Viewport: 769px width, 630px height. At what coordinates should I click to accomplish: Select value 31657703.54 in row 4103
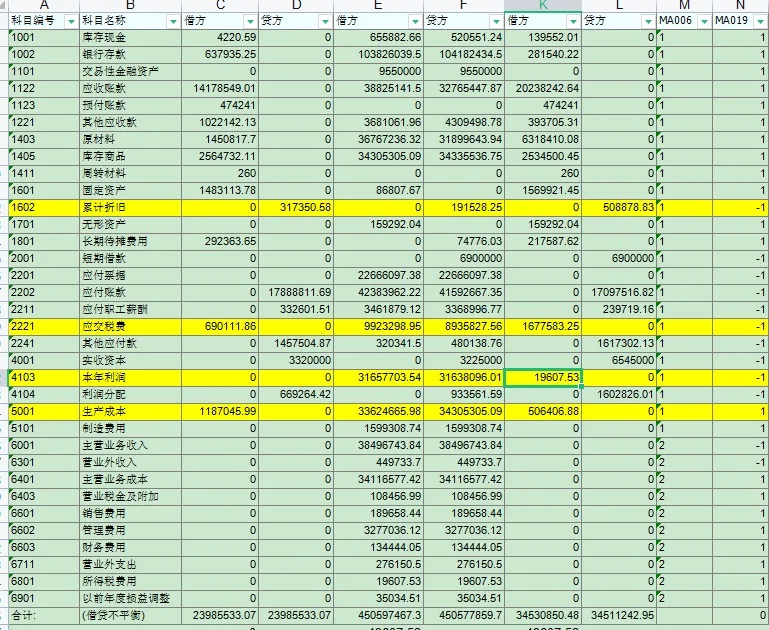(379, 378)
